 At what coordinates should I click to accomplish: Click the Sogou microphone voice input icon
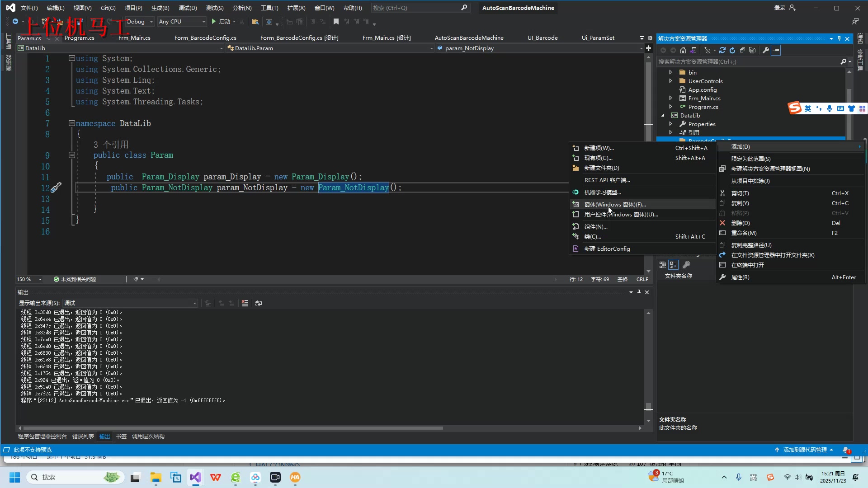tap(829, 108)
